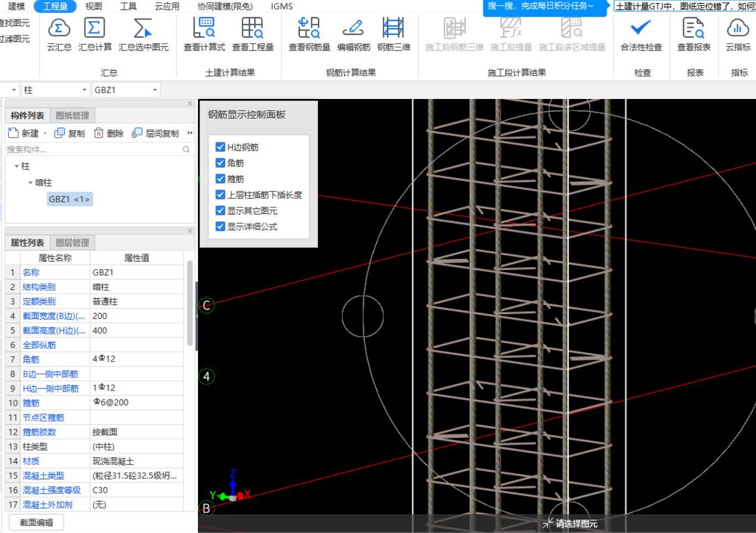Select the 工程量 ribbon tab
This screenshot has width=756, height=533.
(x=55, y=6)
